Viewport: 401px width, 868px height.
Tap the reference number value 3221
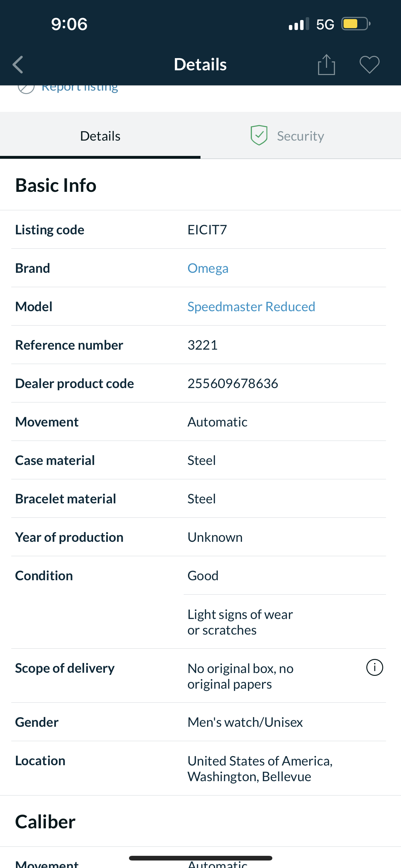click(202, 345)
